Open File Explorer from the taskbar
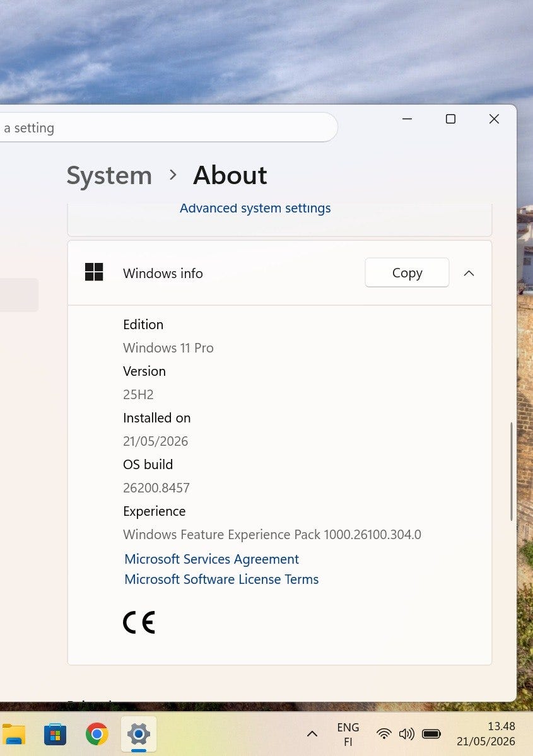 13,735
